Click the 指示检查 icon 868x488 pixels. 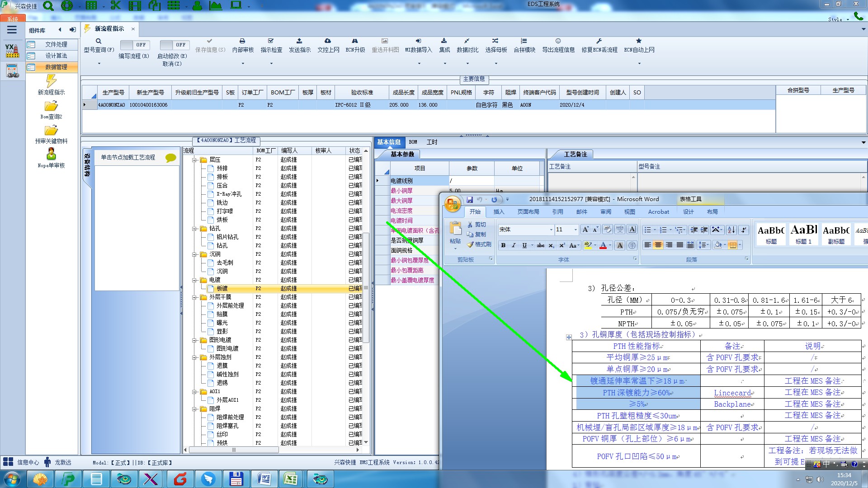271,41
